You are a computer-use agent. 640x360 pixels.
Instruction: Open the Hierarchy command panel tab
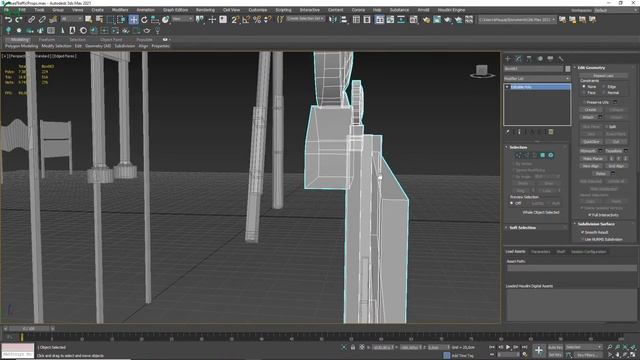click(529, 59)
